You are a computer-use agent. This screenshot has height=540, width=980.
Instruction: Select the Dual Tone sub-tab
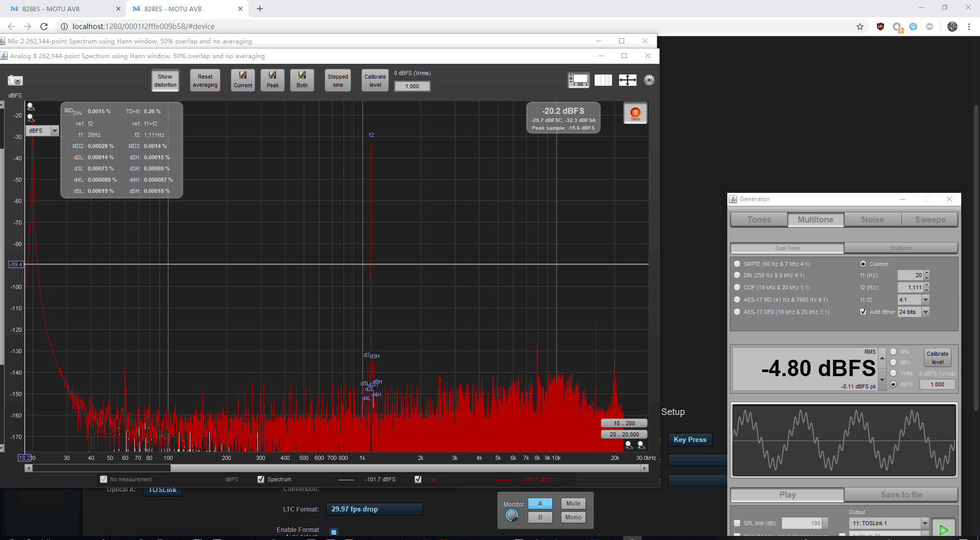tap(787, 248)
